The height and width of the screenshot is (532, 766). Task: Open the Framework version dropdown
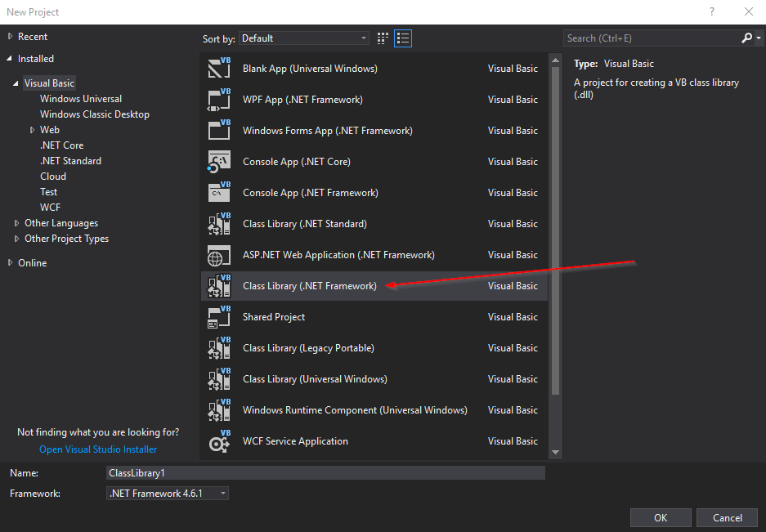click(x=168, y=494)
